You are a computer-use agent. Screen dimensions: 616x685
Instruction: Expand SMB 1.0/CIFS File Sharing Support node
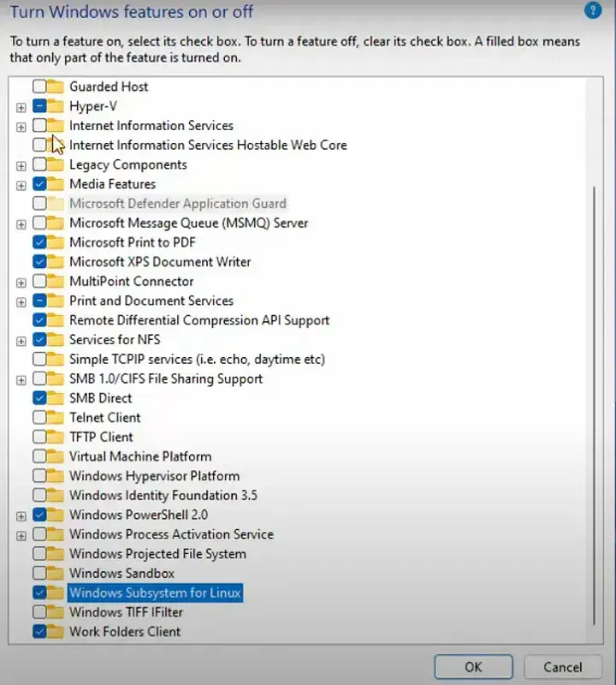21,380
